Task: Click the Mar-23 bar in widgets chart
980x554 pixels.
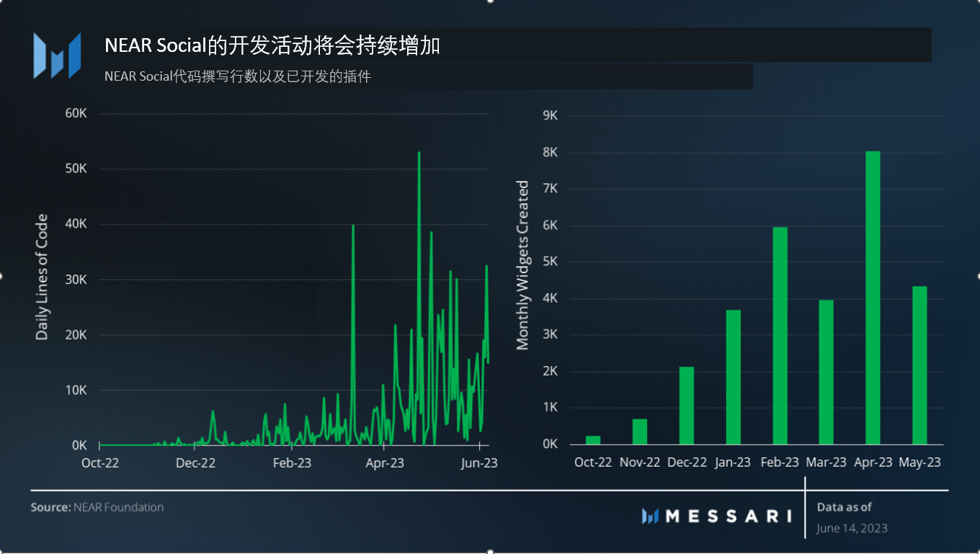Action: [x=826, y=372]
